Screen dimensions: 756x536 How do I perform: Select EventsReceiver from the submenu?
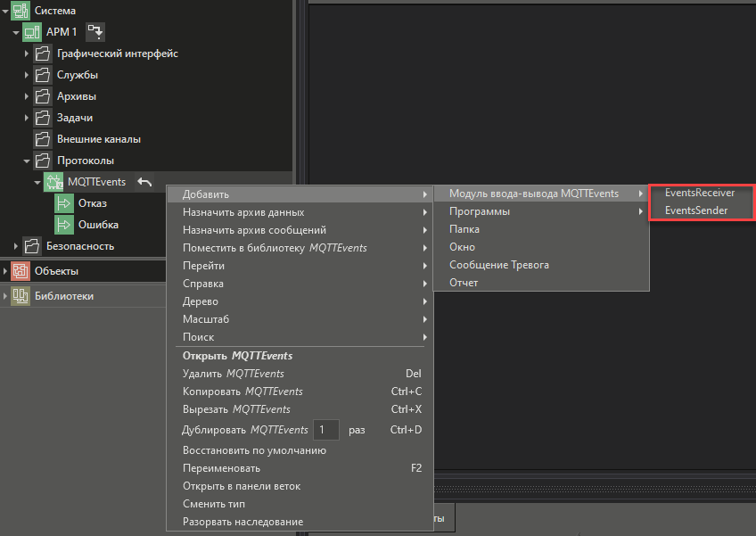point(699,194)
